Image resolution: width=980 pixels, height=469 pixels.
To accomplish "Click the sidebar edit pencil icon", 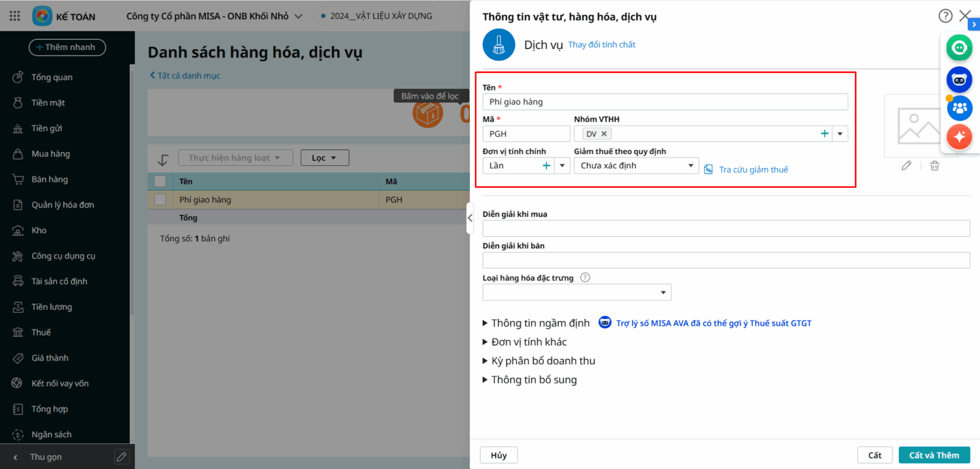I will [122, 457].
